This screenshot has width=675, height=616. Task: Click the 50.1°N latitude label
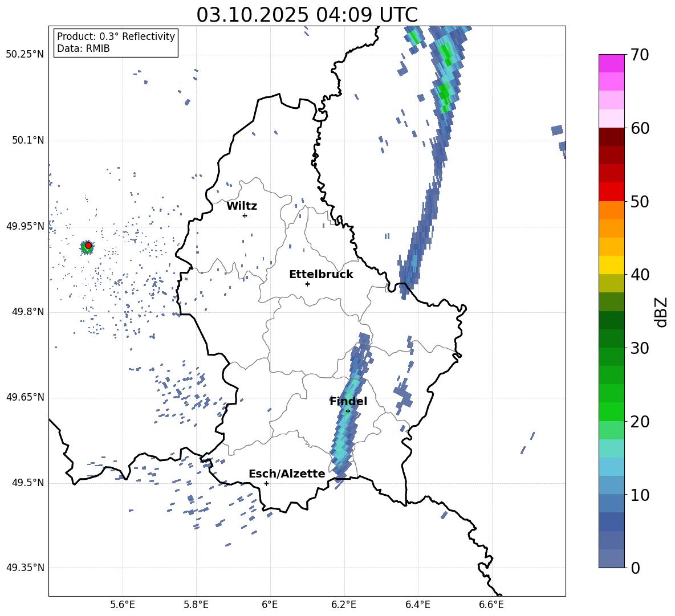27,141
